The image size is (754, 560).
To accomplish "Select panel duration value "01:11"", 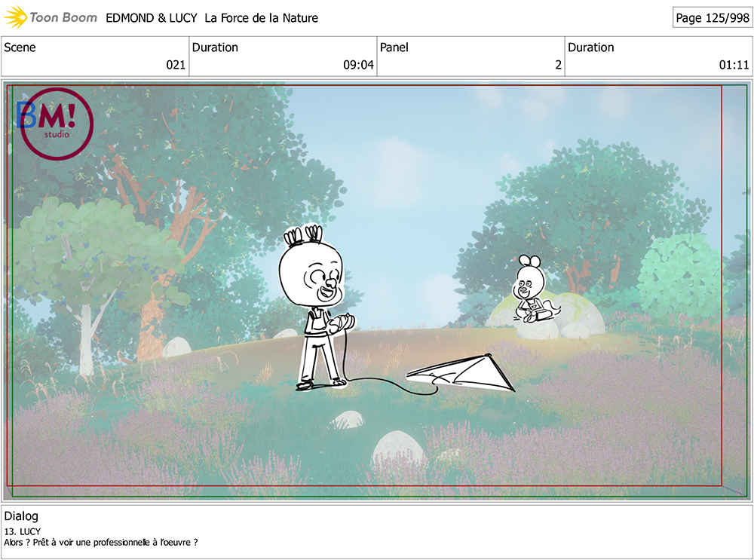I will coord(734,65).
